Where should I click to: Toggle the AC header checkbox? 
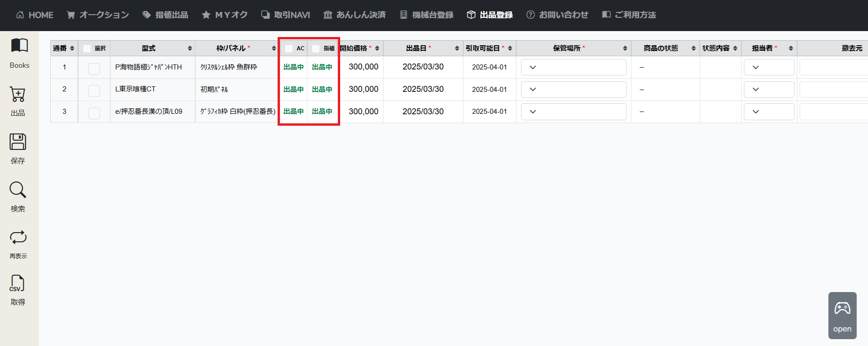pyautogui.click(x=289, y=48)
